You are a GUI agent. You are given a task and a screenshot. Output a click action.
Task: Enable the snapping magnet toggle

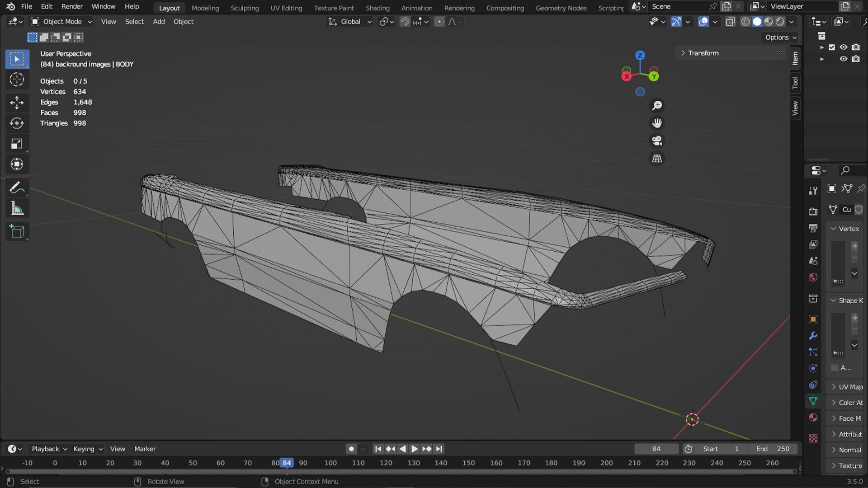coord(405,22)
